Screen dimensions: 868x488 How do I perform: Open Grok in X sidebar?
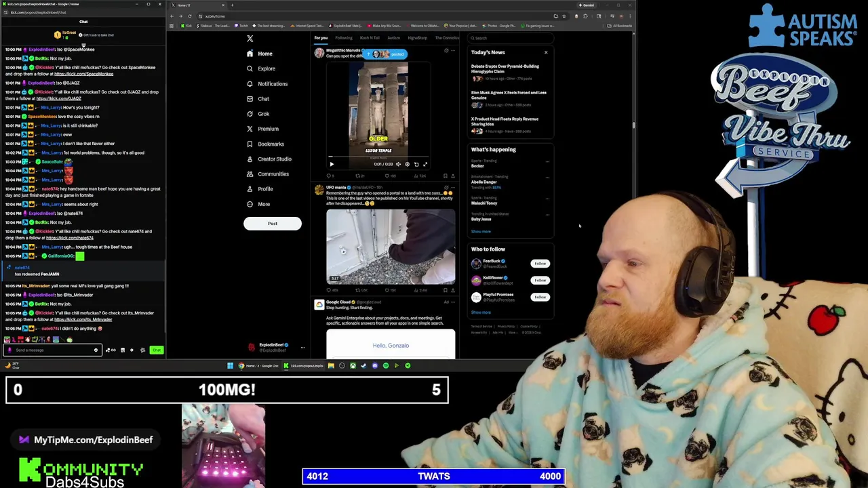point(258,114)
